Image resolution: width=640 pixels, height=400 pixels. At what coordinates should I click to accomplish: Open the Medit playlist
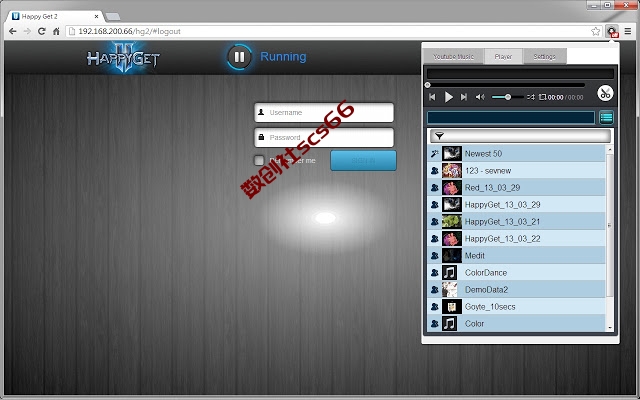click(516, 256)
